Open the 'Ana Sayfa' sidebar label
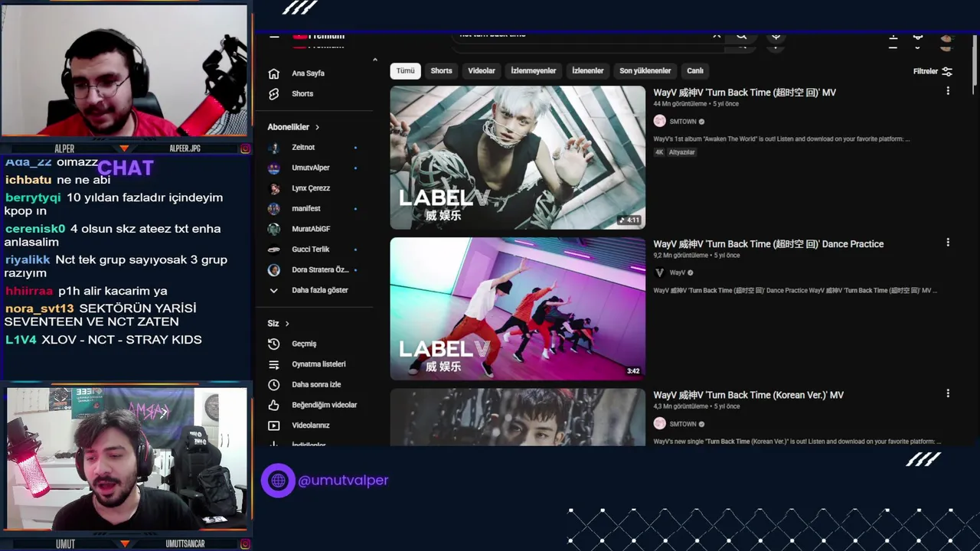 click(308, 73)
